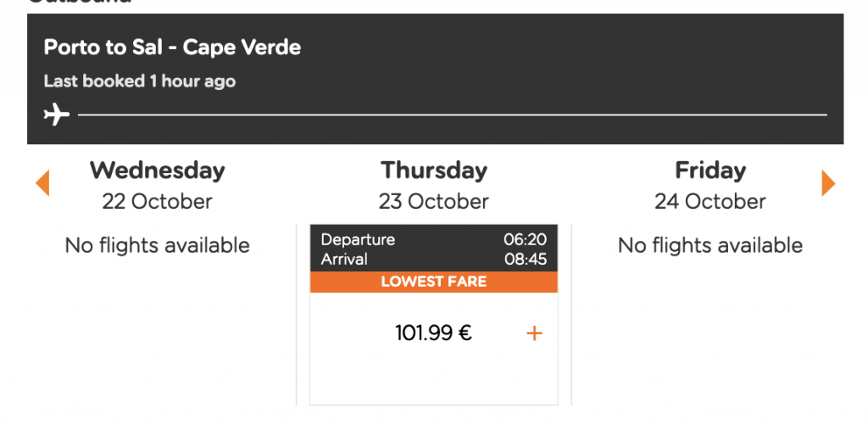
Task: Click Wednesday's No flights available text
Action: [x=157, y=245]
